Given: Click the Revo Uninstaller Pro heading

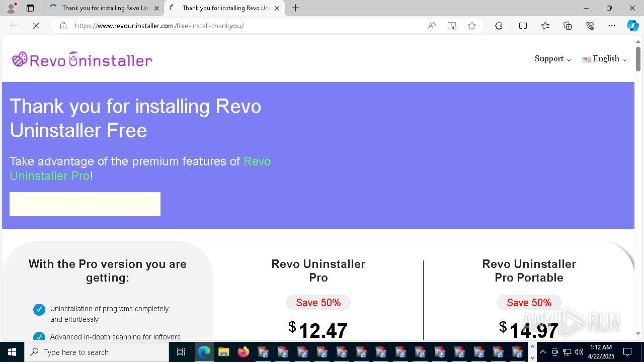Looking at the screenshot, I should 318,270.
